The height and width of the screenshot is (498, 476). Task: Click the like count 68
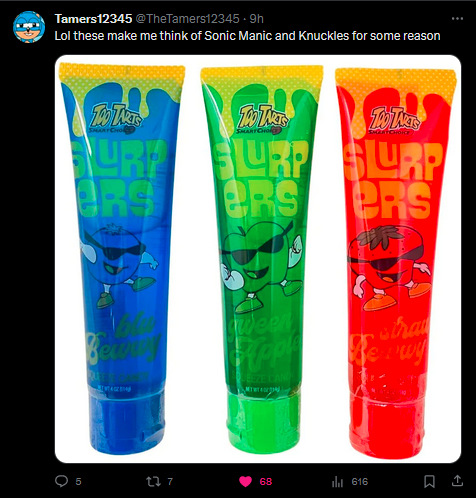(x=266, y=481)
